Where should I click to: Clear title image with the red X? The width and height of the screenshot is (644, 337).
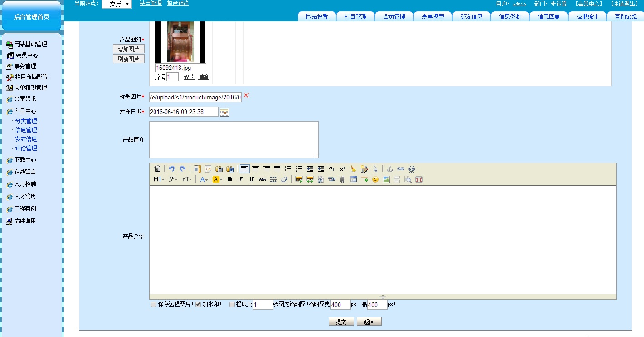(246, 95)
